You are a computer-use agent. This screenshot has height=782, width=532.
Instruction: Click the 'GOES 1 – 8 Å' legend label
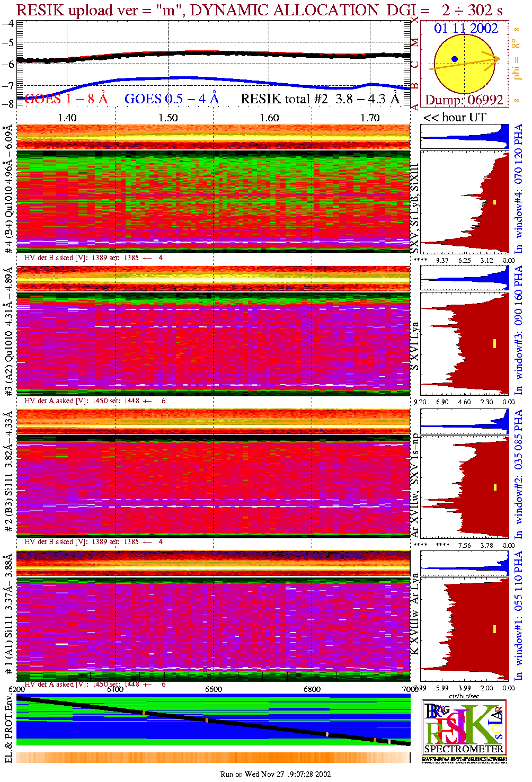point(66,99)
